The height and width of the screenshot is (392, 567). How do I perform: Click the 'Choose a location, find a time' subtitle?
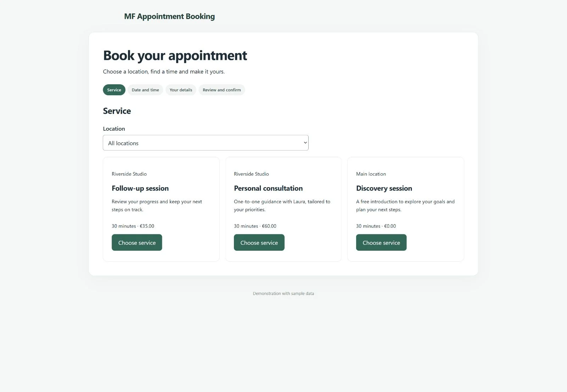click(164, 72)
